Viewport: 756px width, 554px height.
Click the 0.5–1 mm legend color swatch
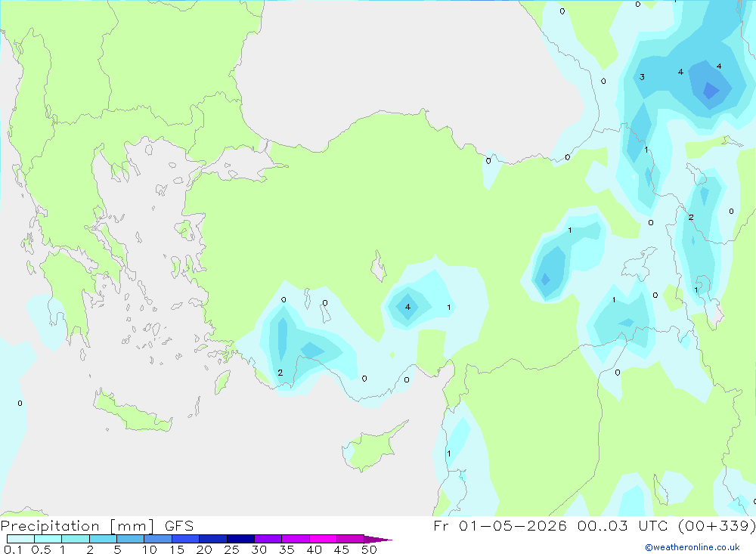click(x=48, y=539)
